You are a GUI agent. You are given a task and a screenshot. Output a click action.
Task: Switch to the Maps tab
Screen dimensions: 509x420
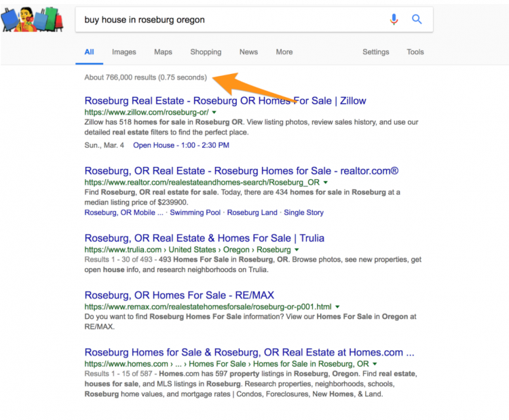click(163, 52)
